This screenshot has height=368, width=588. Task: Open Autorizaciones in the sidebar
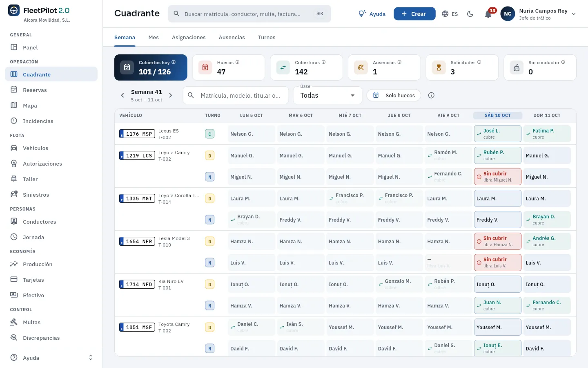pos(51,164)
